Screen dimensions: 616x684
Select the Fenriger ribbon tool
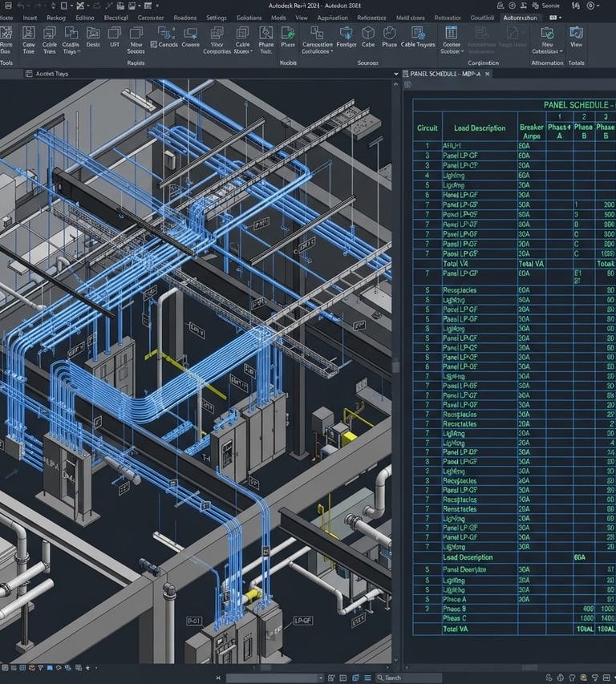click(x=346, y=37)
